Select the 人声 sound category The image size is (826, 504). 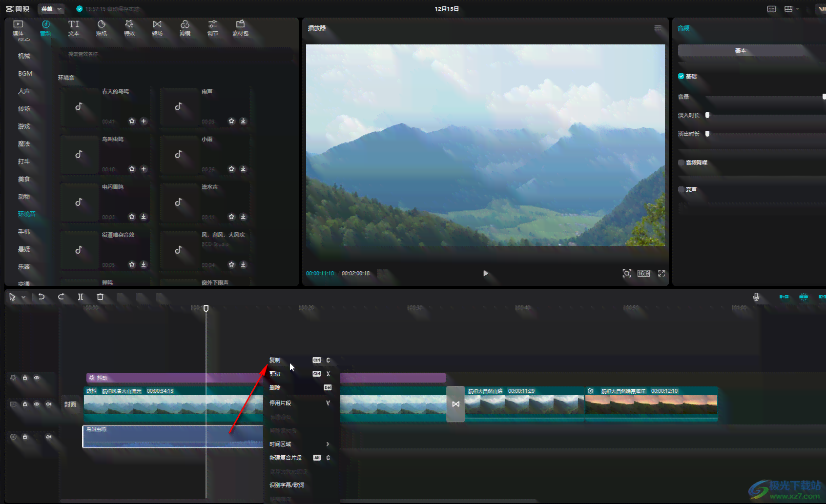pos(24,91)
